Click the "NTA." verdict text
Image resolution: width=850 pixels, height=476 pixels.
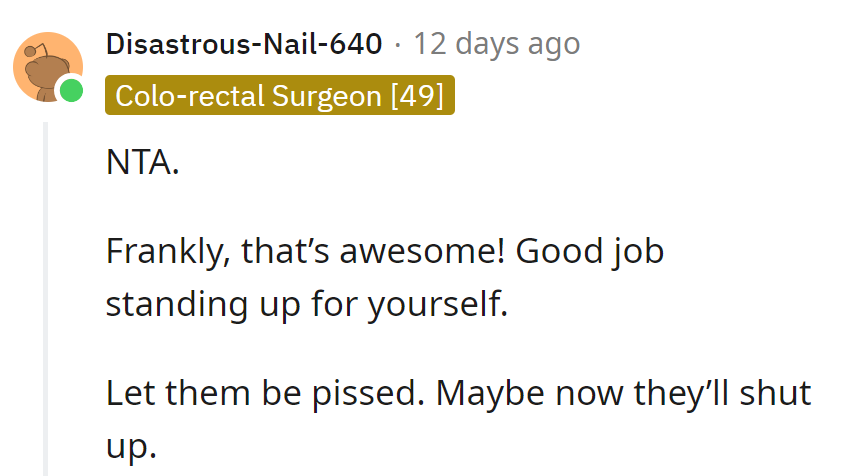[142, 162]
